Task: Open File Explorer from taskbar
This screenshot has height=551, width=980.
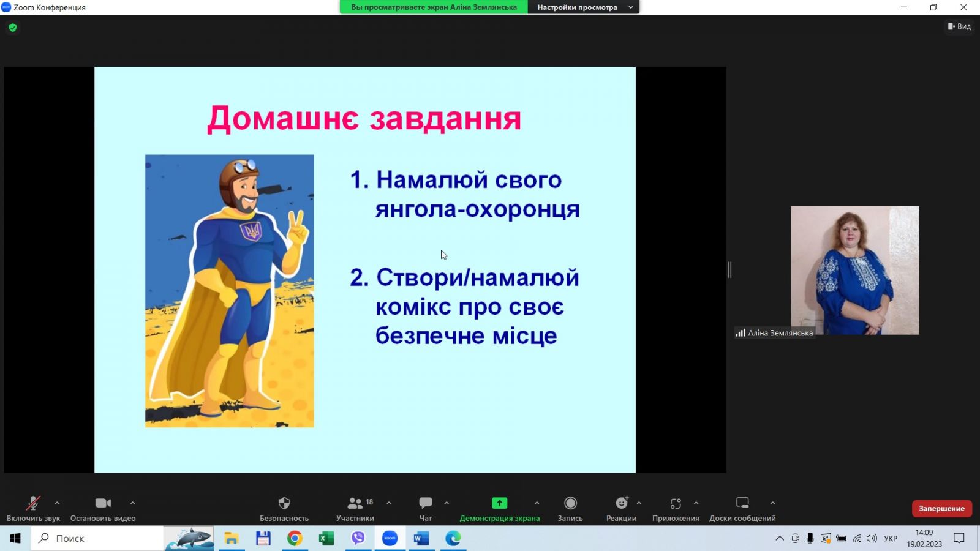Action: tap(232, 538)
